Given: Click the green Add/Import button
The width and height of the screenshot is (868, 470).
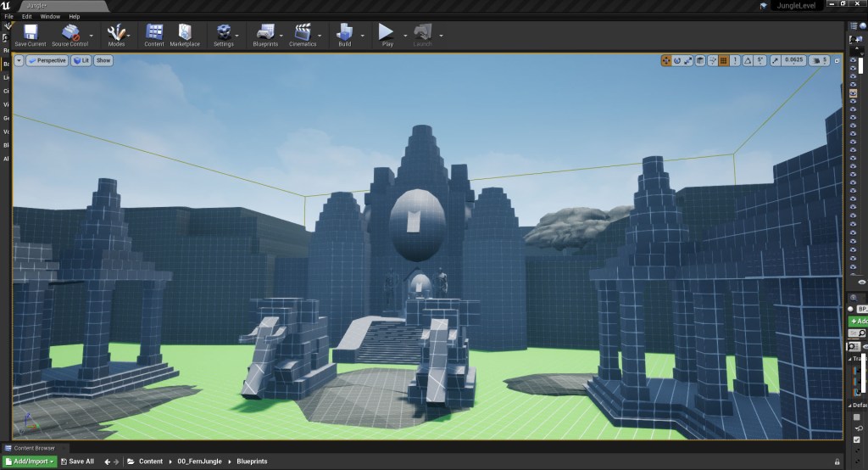Looking at the screenshot, I should pos(29,462).
